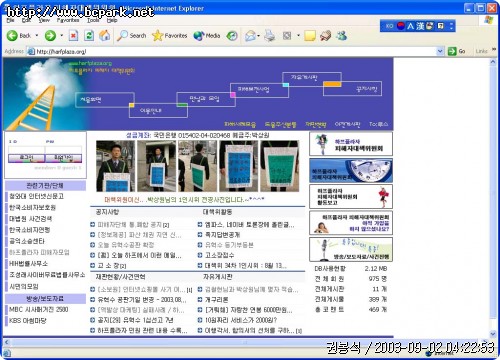
Task: Click the To:루스 link in banner bottom menu
Action: pos(378,124)
